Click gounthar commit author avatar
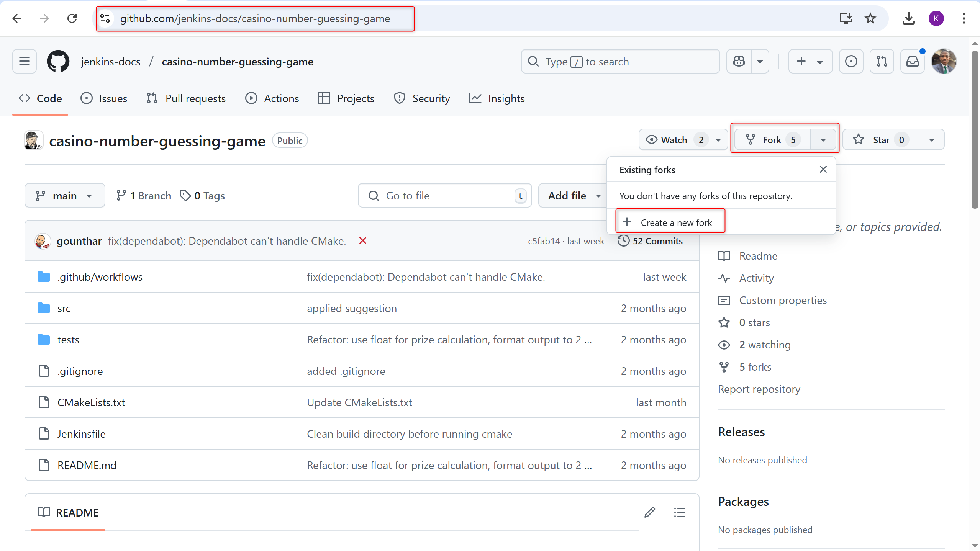Screen dimensions: 980x551 coord(43,241)
